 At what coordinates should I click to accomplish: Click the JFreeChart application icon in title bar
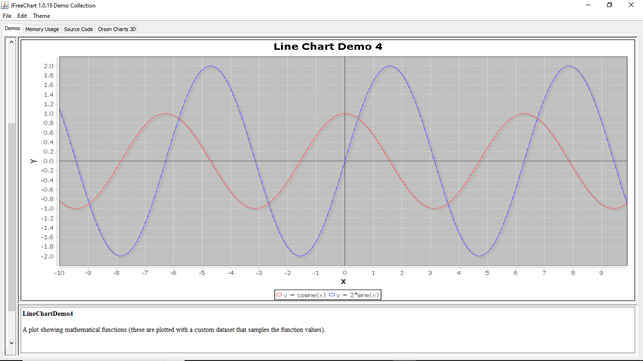point(5,5)
